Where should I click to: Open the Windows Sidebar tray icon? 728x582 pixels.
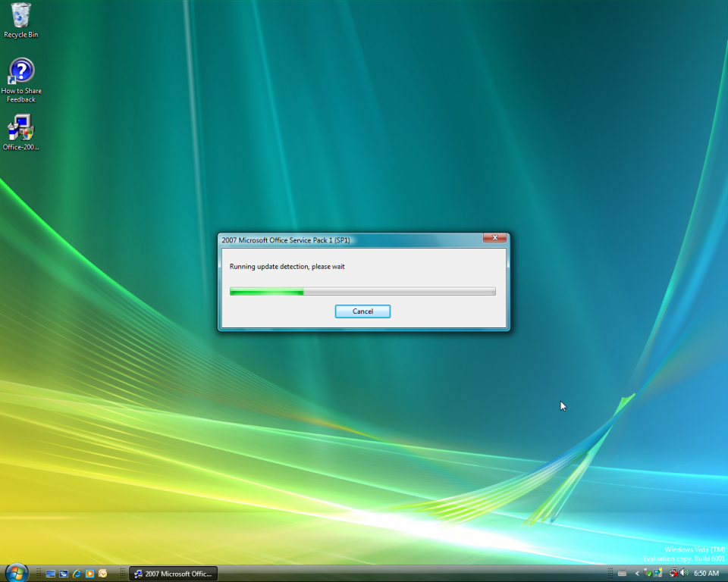click(x=658, y=574)
